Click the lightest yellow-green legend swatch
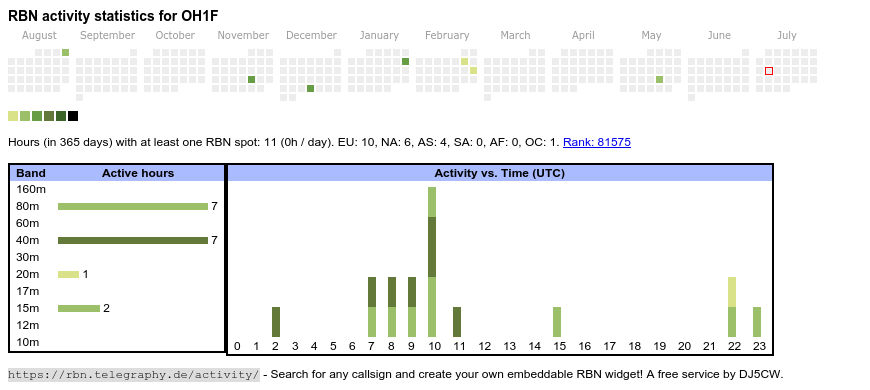Image resolution: width=870 pixels, height=390 pixels. coord(13,116)
